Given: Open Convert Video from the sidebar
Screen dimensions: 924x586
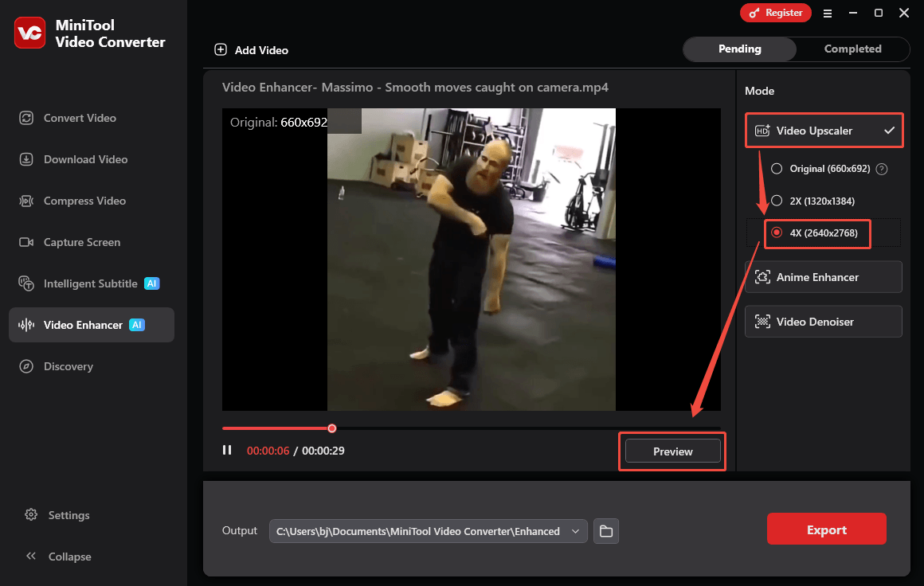Looking at the screenshot, I should click(92, 118).
